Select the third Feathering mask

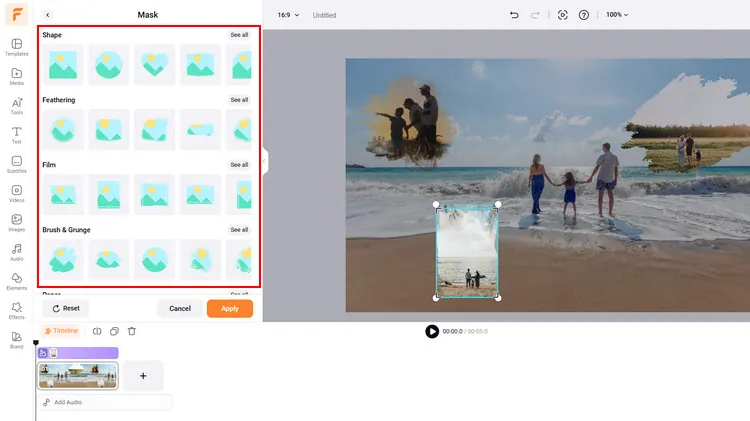(154, 130)
